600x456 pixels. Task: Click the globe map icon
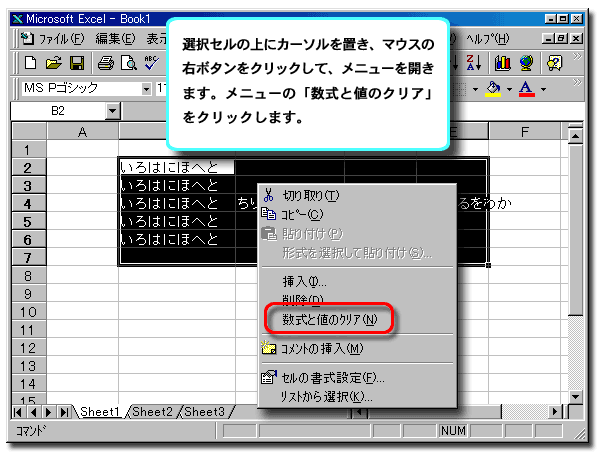[x=527, y=63]
